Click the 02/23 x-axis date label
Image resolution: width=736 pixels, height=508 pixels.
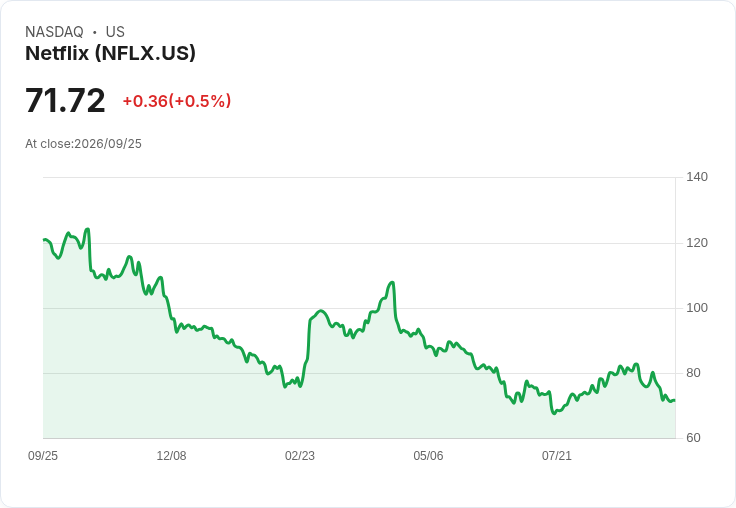pos(300,455)
